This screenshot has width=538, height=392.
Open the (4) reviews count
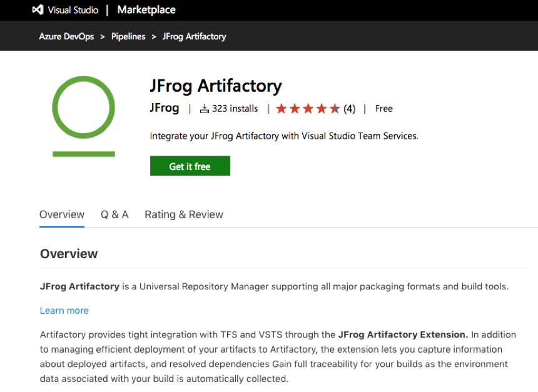(349, 109)
